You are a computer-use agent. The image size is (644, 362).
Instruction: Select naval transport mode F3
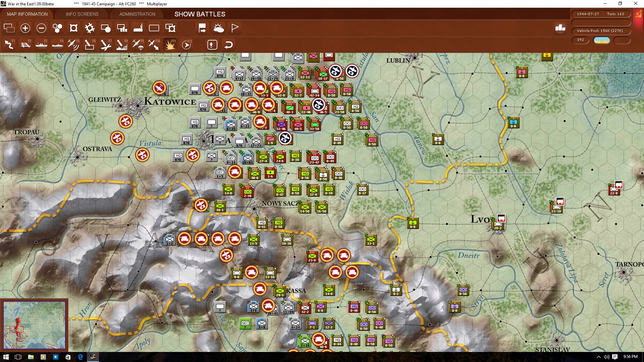click(42, 45)
